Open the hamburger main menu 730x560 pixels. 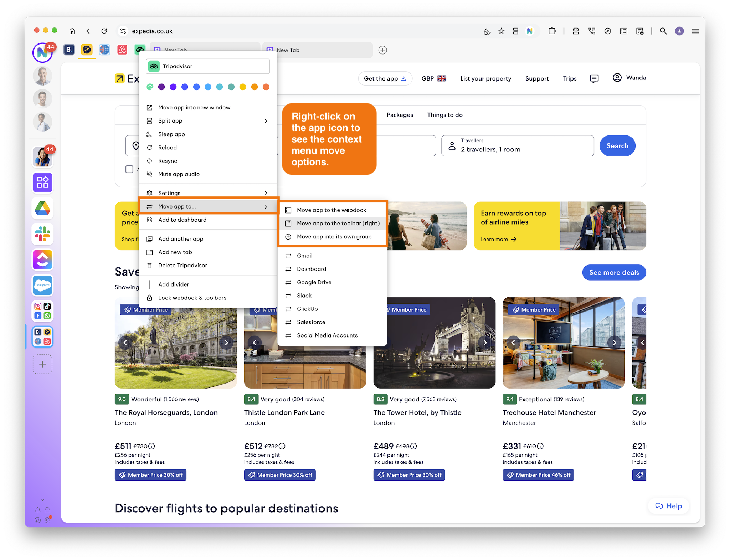(695, 31)
